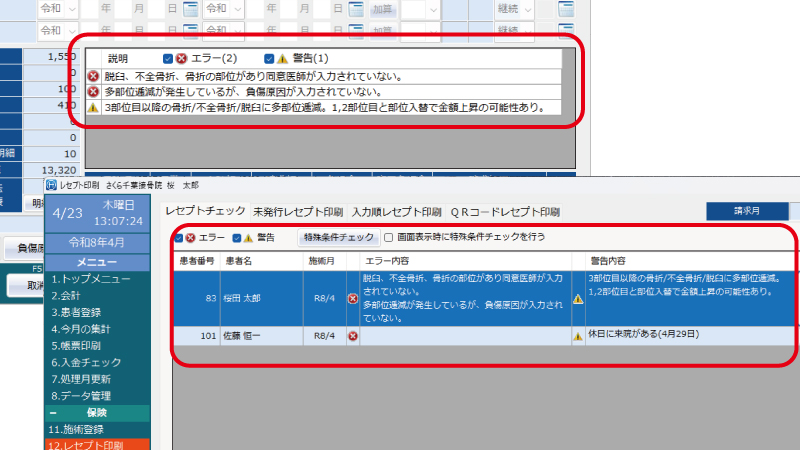Open 7.処理月更新 in the side menu
The image size is (800, 450).
(97, 379)
